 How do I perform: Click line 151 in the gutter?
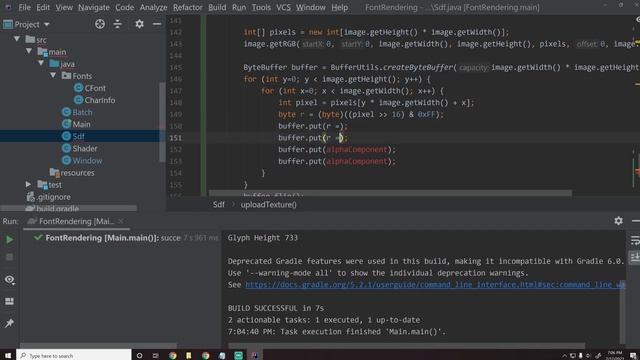176,138
